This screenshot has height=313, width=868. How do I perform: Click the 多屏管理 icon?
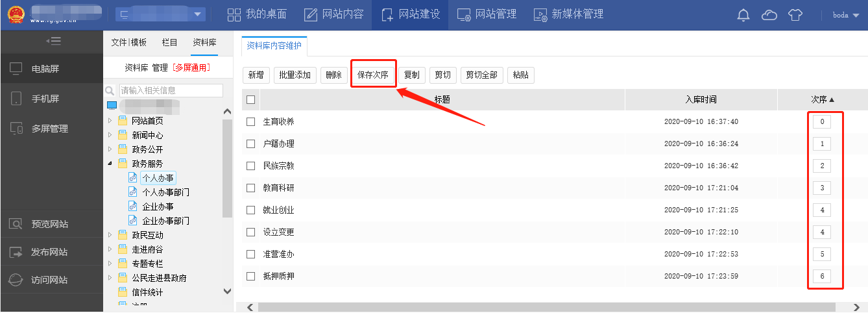tap(16, 129)
